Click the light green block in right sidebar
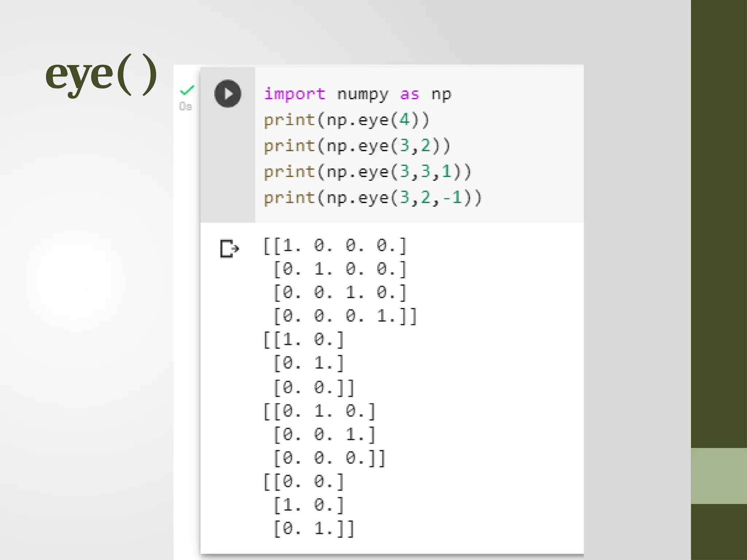Viewport: 747px width, 560px height. tap(719, 476)
